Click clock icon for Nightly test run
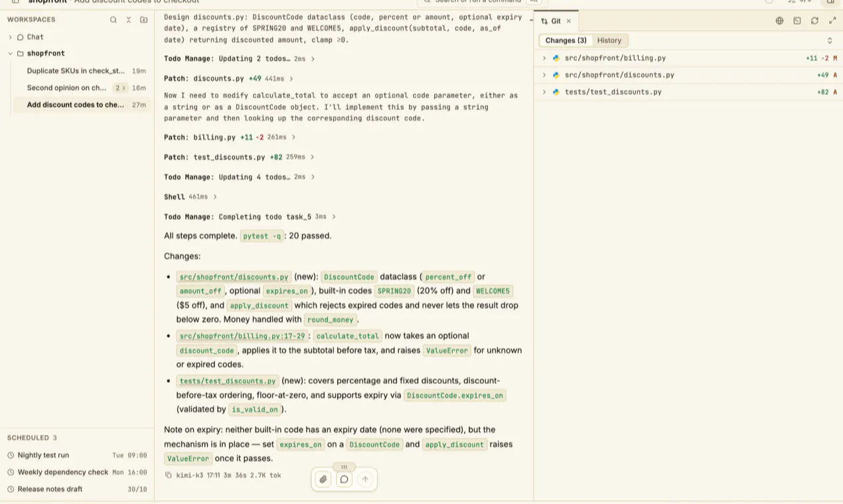The width and height of the screenshot is (843, 504). pyautogui.click(x=11, y=455)
